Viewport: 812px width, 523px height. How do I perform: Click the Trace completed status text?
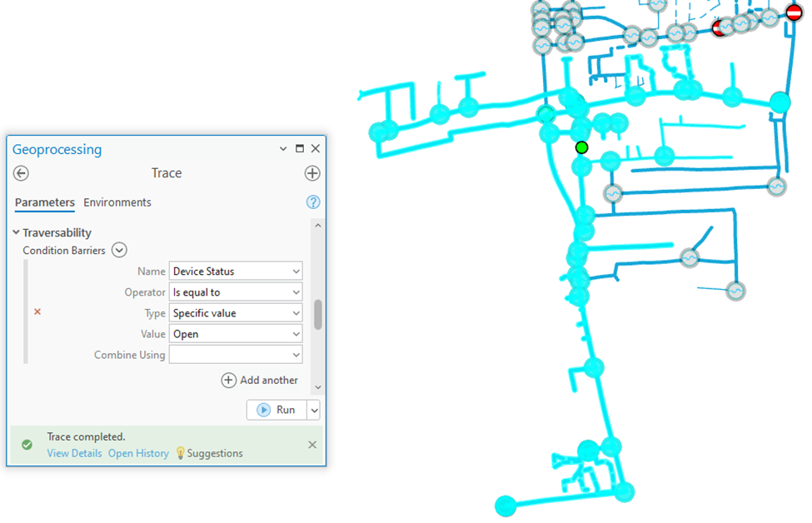pyautogui.click(x=86, y=436)
